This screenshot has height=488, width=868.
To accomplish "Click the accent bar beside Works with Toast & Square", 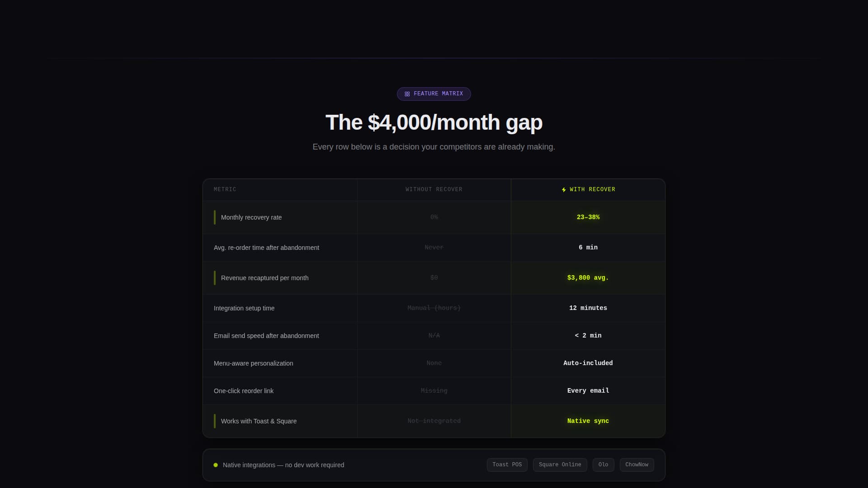I will click(x=215, y=421).
